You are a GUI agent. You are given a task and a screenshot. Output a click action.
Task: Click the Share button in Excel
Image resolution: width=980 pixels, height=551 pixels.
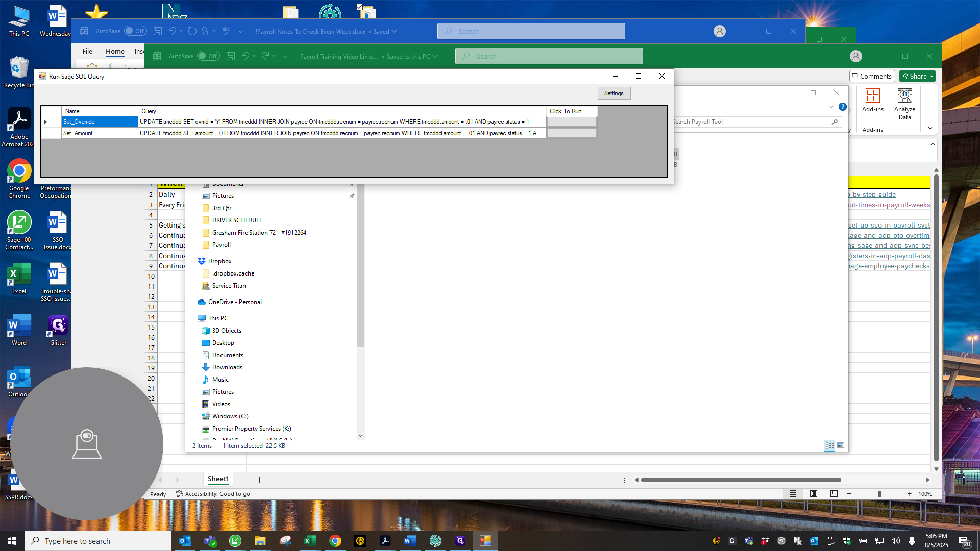click(x=917, y=76)
